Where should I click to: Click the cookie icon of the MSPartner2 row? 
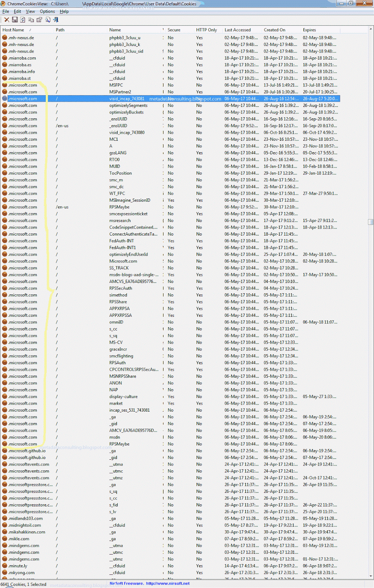click(5, 92)
